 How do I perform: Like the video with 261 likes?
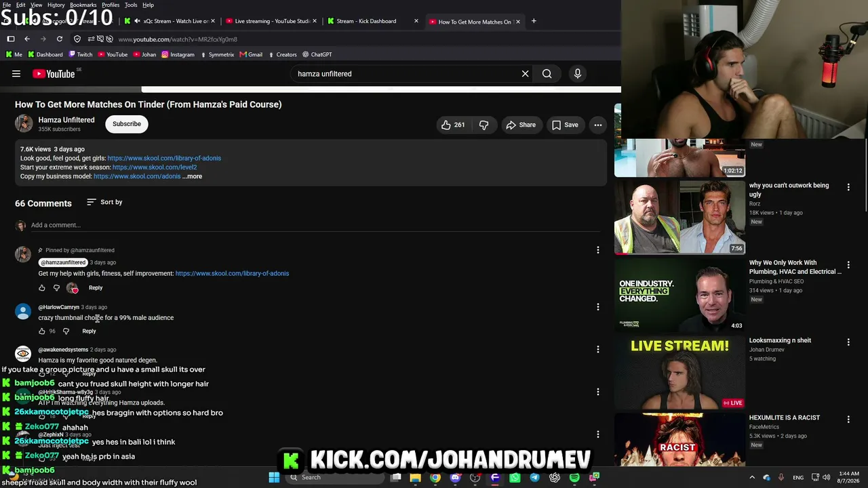tap(453, 125)
